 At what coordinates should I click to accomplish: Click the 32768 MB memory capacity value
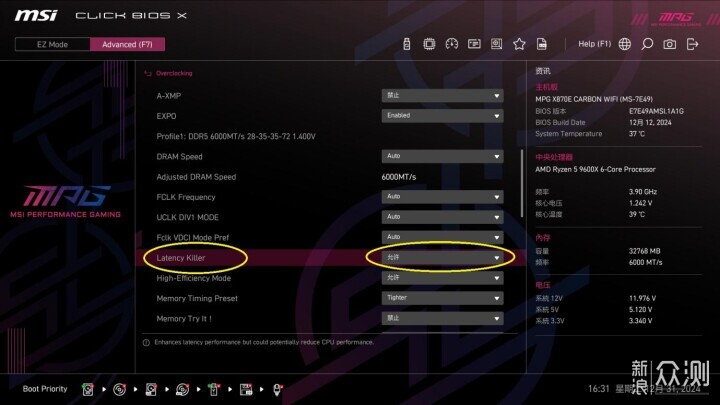[644, 251]
